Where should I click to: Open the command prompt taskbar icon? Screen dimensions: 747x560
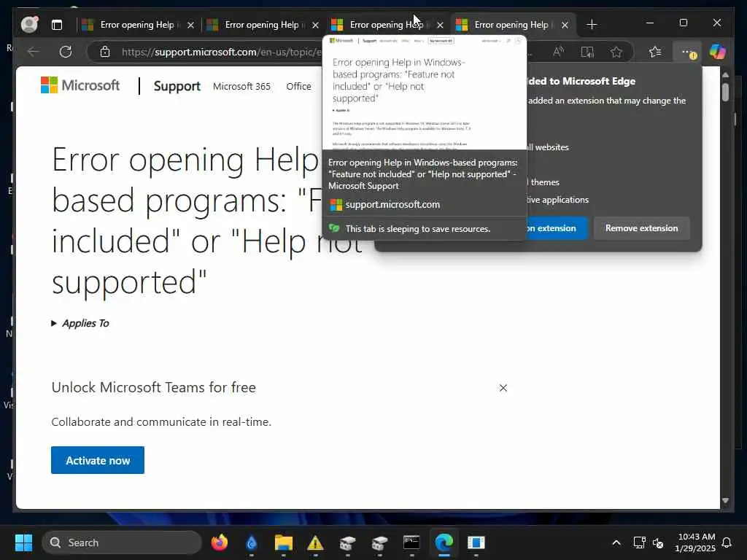click(411, 542)
